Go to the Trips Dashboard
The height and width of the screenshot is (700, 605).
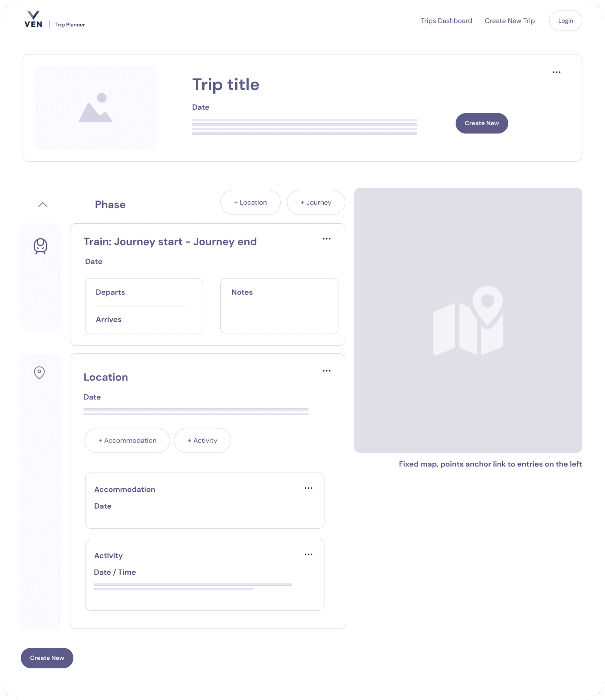[x=446, y=21]
